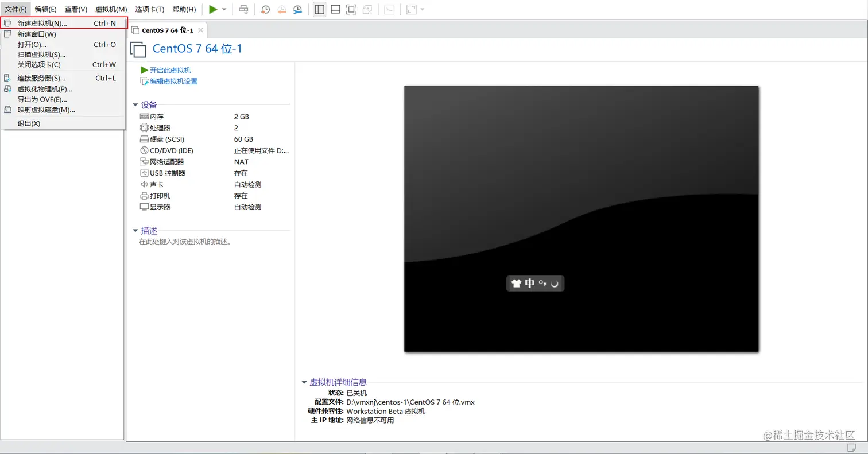Collapse the 描述 description section
The height and width of the screenshot is (454, 868).
pyautogui.click(x=135, y=231)
